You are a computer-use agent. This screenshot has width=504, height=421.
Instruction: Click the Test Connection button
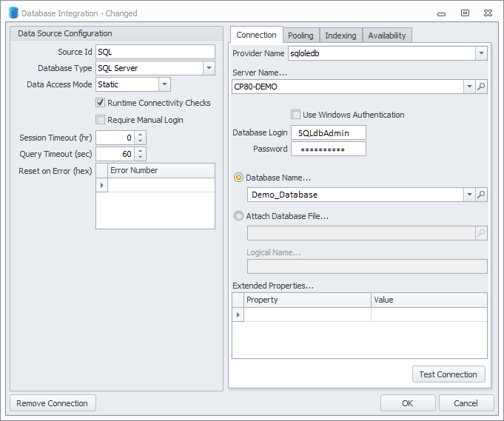click(x=448, y=374)
